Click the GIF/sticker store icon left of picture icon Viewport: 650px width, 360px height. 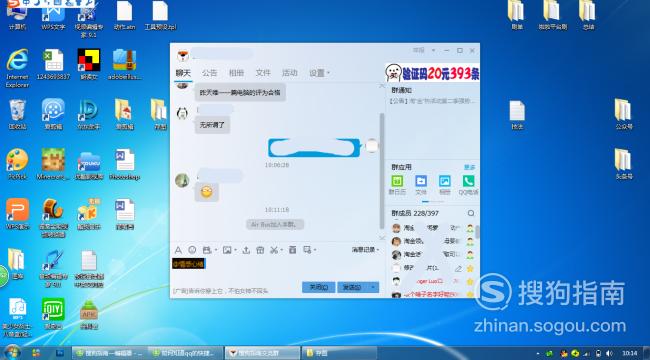coord(207,250)
